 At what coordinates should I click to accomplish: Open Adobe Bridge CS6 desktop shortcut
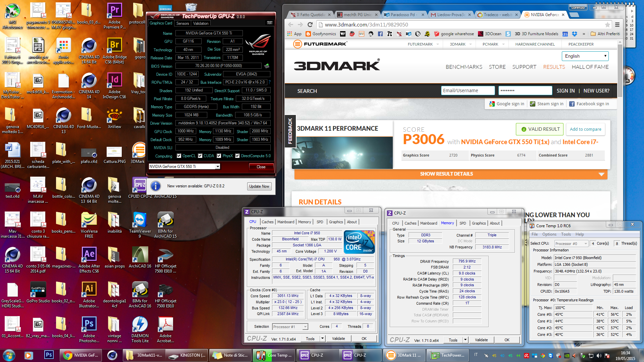point(114,51)
